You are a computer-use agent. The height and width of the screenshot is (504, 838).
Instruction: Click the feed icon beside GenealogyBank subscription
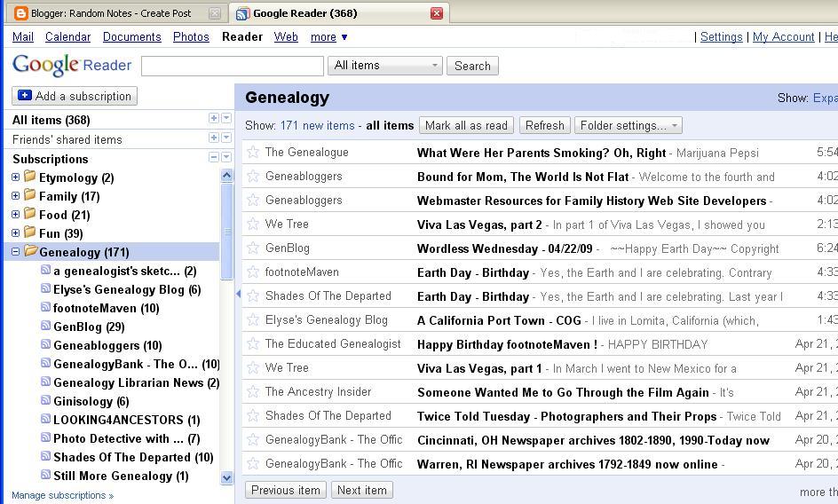46,364
